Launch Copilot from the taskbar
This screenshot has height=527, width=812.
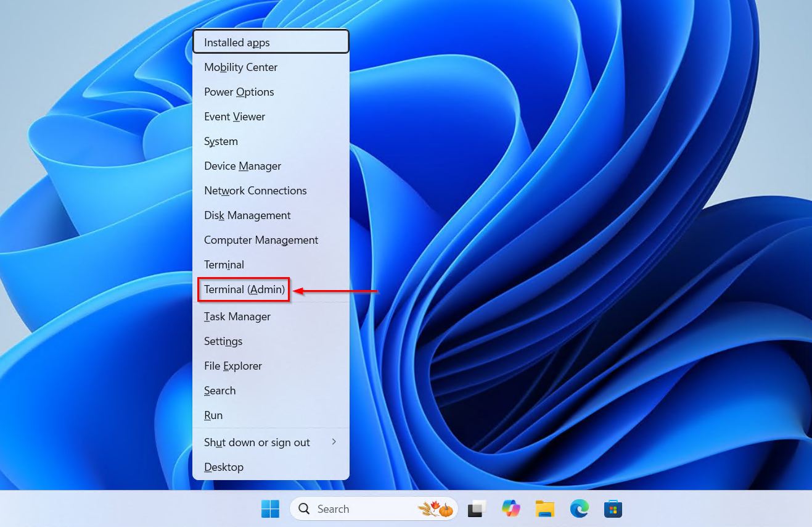pyautogui.click(x=511, y=509)
